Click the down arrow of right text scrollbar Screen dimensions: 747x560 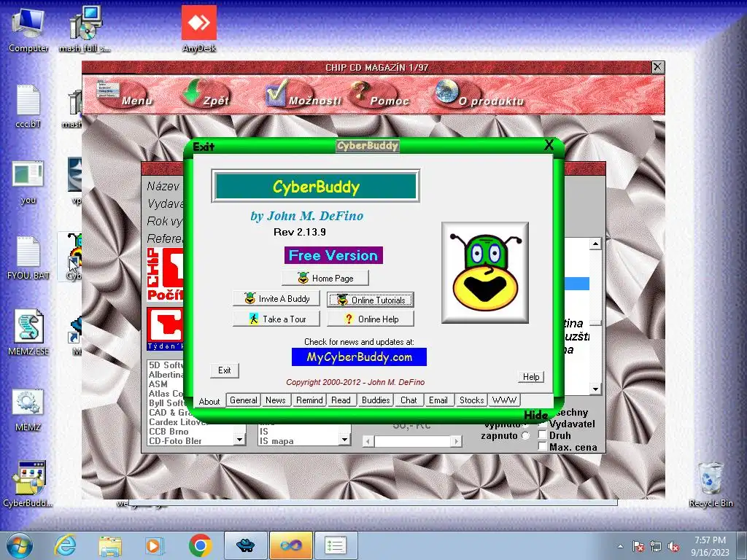pyautogui.click(x=595, y=389)
